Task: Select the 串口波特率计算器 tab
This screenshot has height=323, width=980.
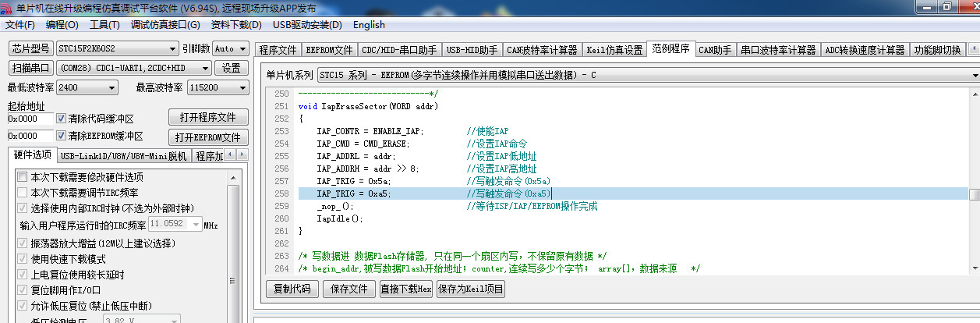Action: 778,50
